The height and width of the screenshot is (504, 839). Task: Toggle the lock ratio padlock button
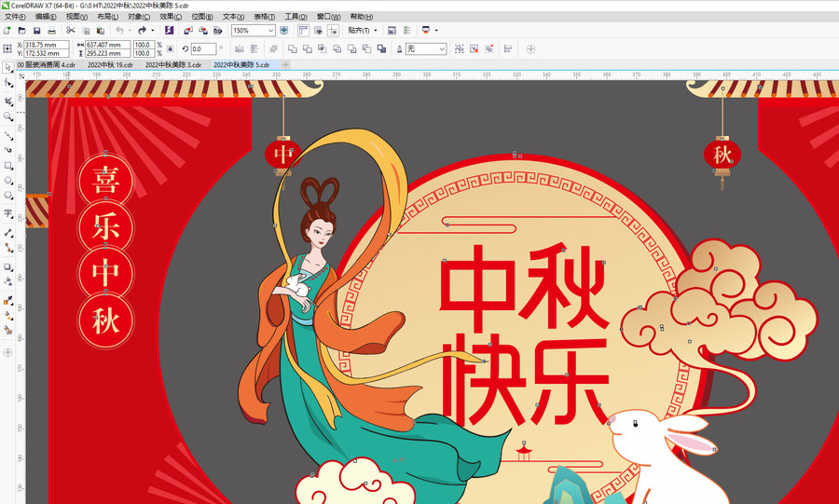click(x=171, y=49)
